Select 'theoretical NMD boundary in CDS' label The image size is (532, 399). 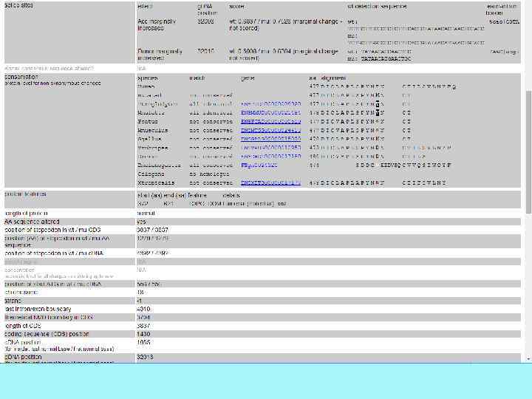pyautogui.click(x=49, y=317)
